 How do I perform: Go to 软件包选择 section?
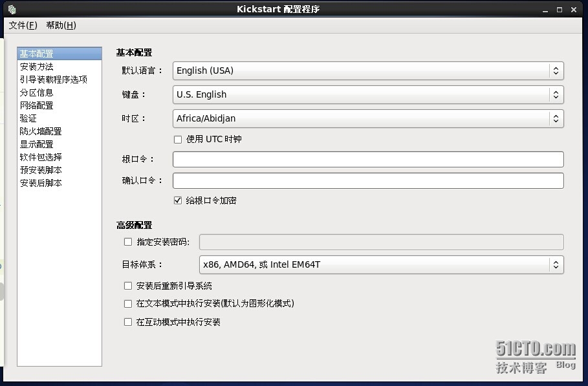[x=60, y=157]
